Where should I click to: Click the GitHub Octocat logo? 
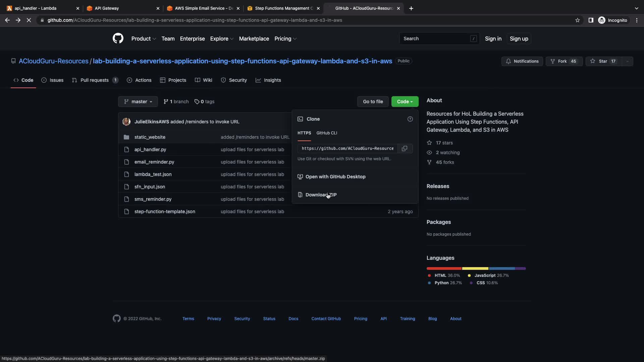click(118, 39)
